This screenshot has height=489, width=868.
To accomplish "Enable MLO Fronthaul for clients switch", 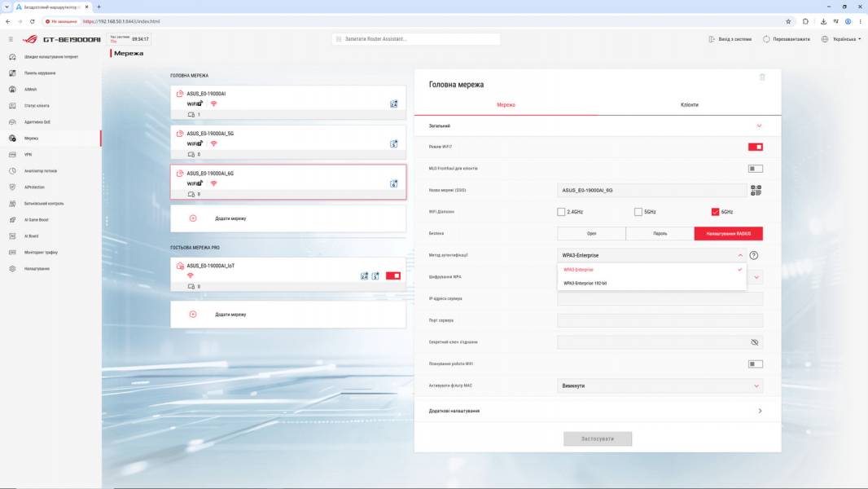I will coord(755,169).
